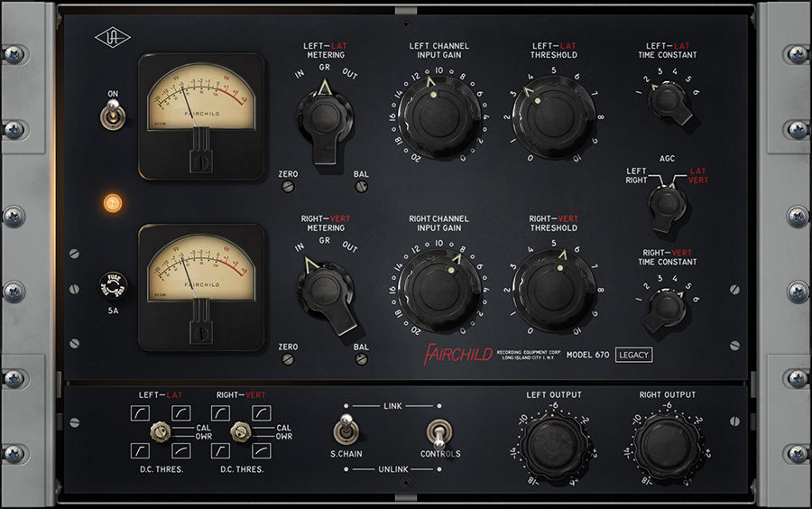Click the Right-Vert CAL label
812x509 pixels.
tap(284, 428)
